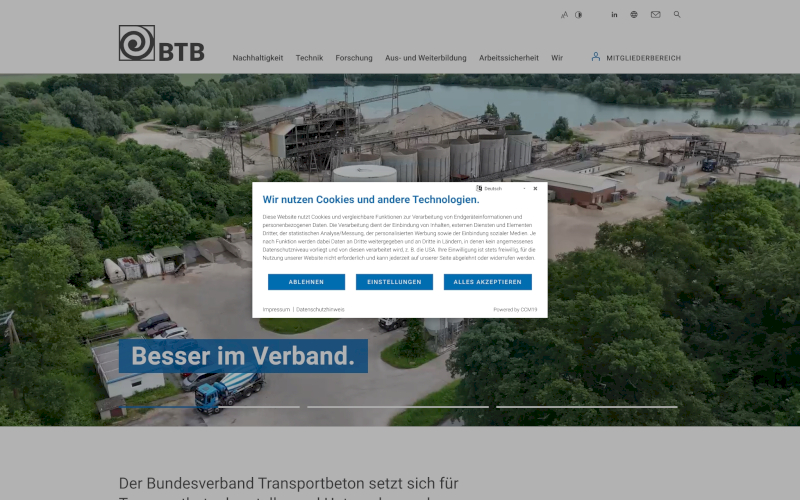Click Alles Akzeptieren button

click(x=488, y=282)
